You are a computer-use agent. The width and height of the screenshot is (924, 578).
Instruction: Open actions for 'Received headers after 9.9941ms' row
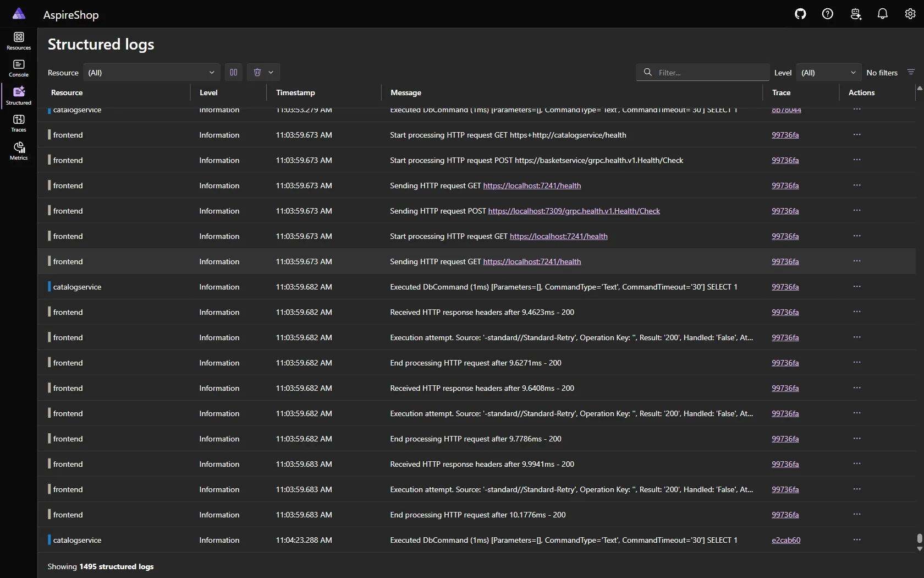click(x=857, y=464)
